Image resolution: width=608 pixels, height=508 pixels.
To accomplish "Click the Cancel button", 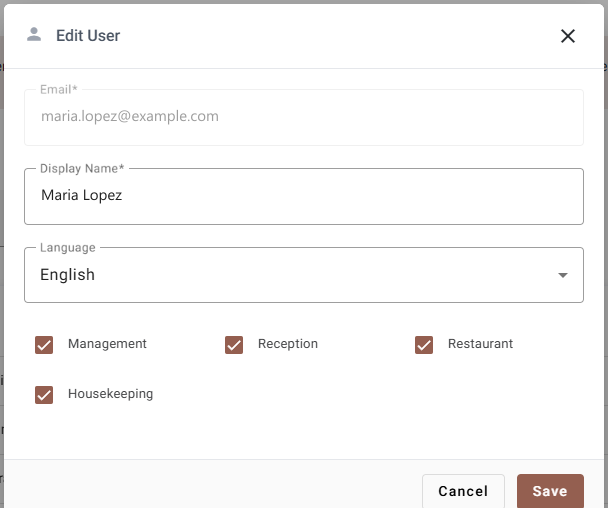I will point(463,491).
